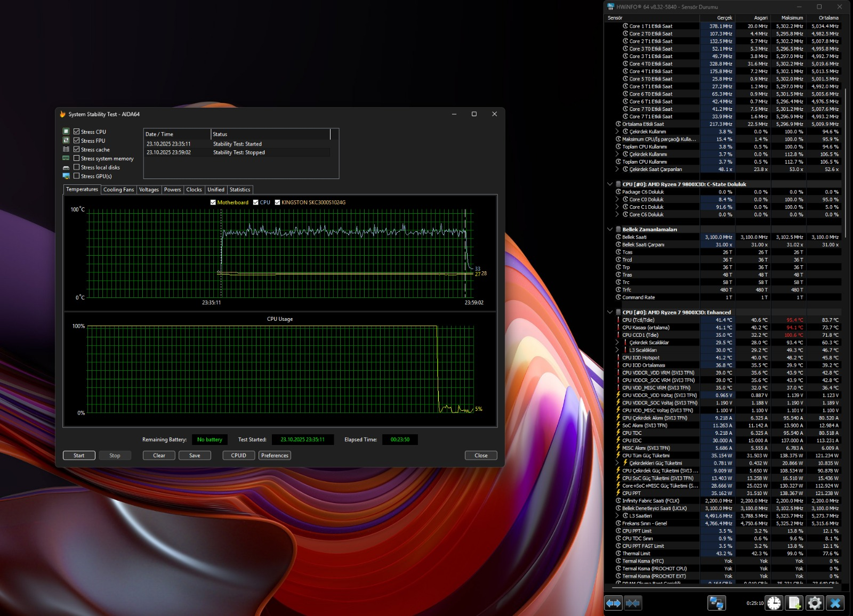853x616 pixels.
Task: Click the Close button in AIDA64 window
Action: 481,456
